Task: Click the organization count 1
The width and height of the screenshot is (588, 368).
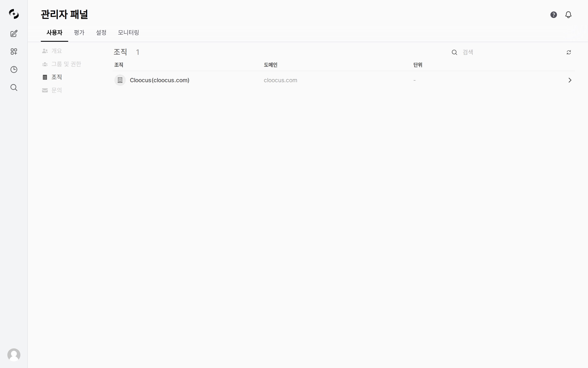Action: click(x=138, y=52)
